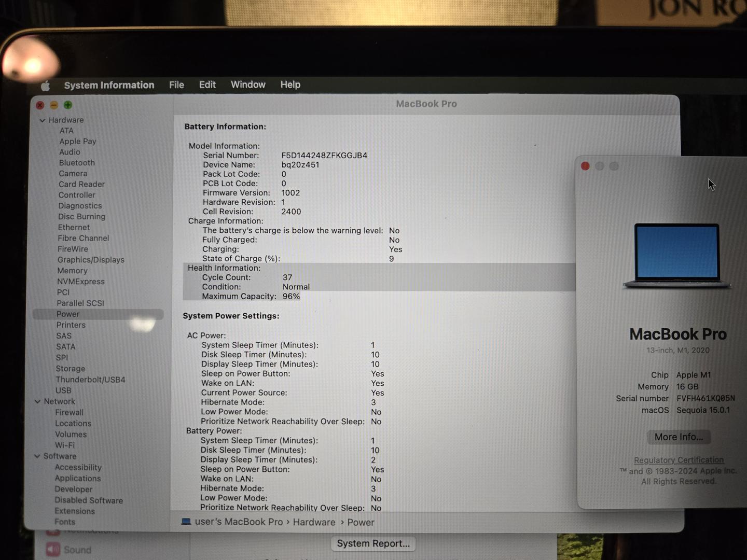Select Fonts under Software

65,522
